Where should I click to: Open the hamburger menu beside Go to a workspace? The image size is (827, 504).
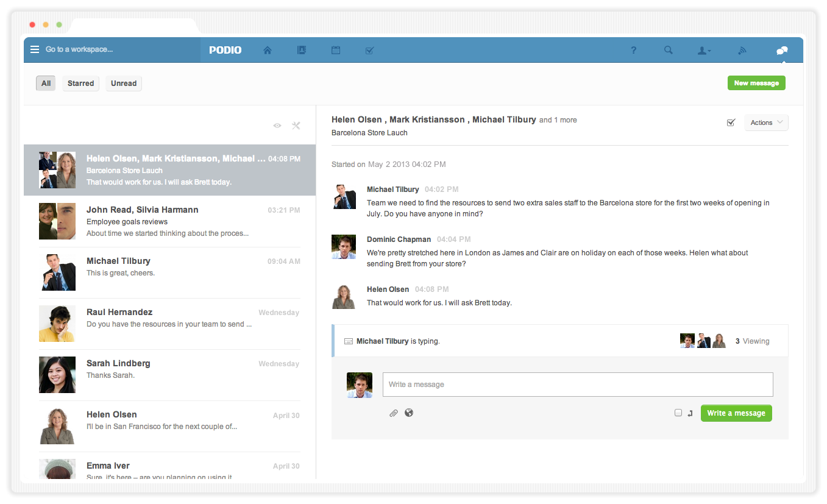(x=35, y=49)
